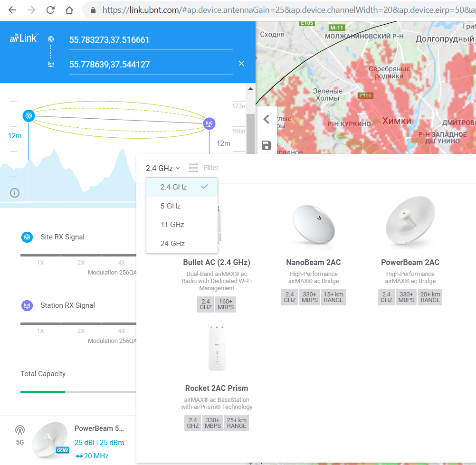Open the browser home page

[69, 10]
